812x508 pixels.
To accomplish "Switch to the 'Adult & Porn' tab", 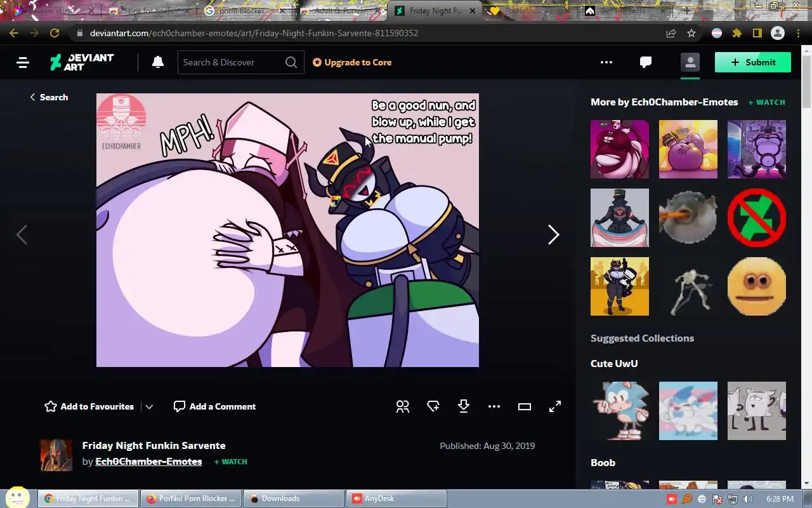I will click(338, 11).
